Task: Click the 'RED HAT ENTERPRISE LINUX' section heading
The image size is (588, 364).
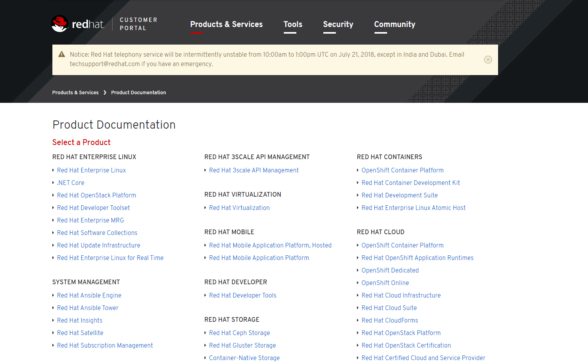Action: click(x=94, y=157)
